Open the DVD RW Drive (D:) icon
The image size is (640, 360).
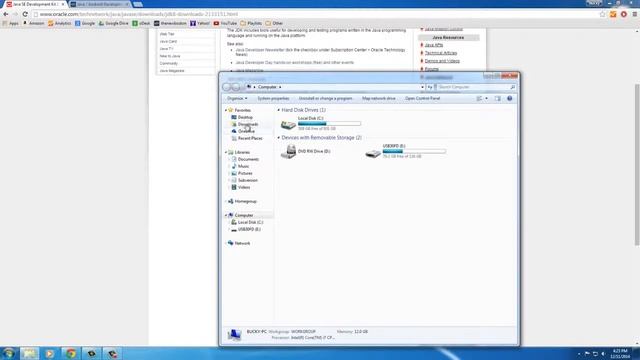[x=289, y=151]
